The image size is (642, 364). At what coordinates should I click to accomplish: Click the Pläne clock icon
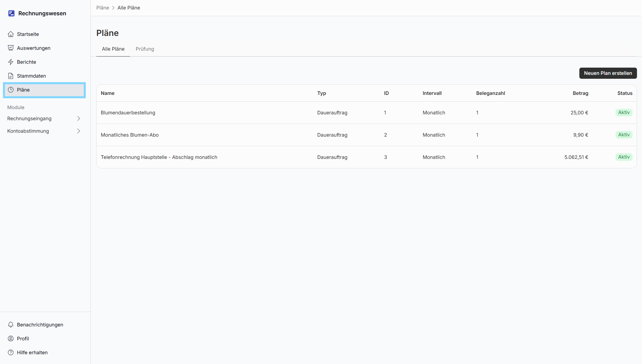coord(11,90)
